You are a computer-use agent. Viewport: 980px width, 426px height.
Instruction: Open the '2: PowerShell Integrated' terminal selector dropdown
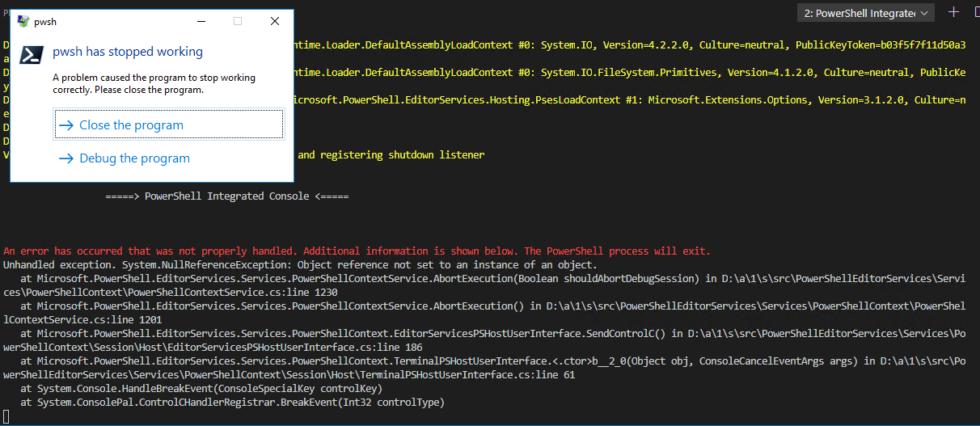point(867,13)
